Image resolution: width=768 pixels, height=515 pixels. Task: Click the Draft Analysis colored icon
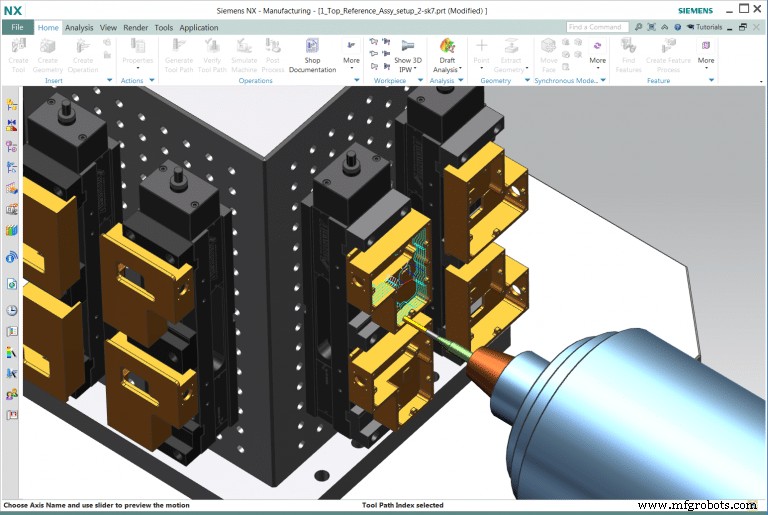point(447,46)
